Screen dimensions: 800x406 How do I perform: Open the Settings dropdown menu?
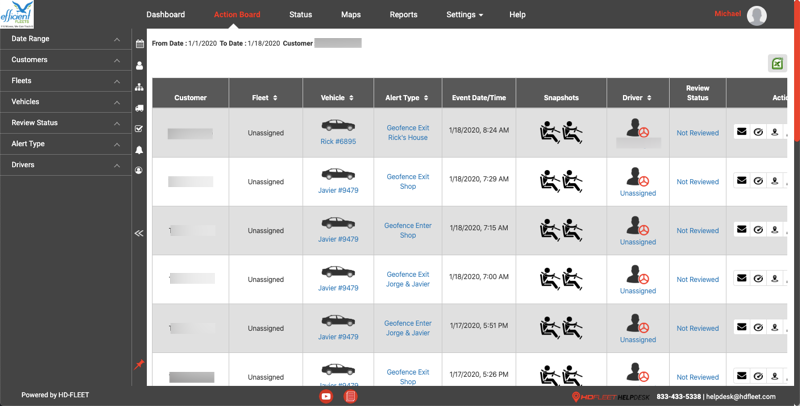[464, 14]
